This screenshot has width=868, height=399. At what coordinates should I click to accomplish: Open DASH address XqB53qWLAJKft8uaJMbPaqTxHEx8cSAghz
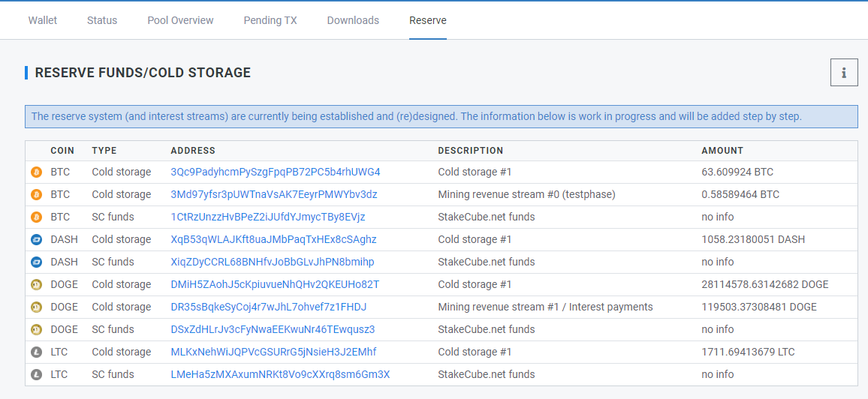pyautogui.click(x=274, y=239)
